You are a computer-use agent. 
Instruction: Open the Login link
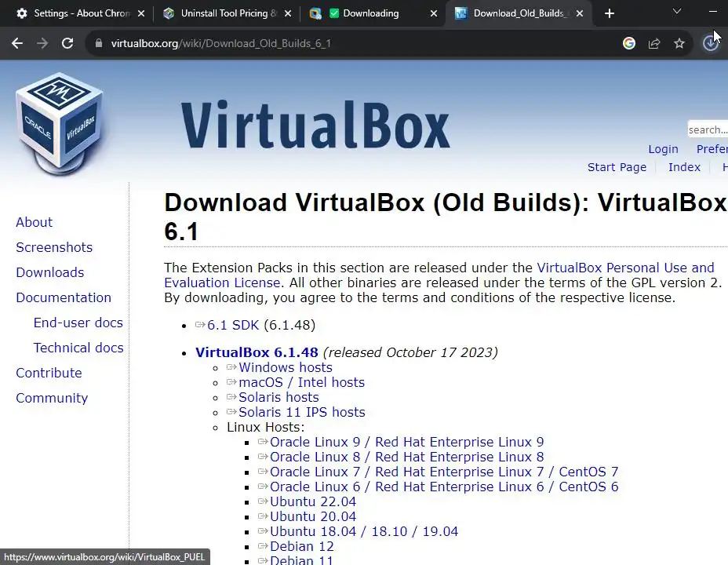(663, 149)
